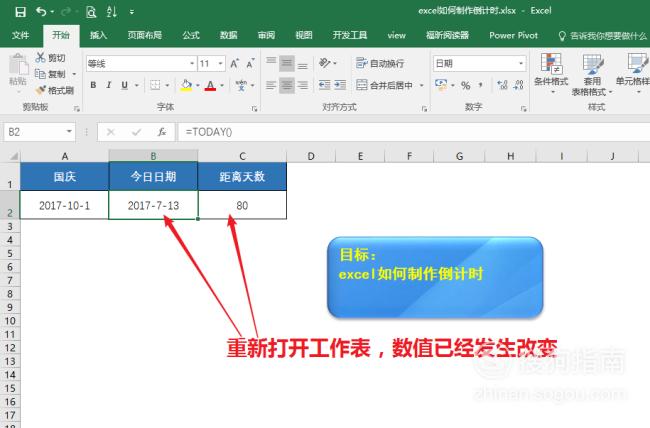The height and width of the screenshot is (428, 650).
Task: Decrease font size with smaller A icon
Action: 250,64
